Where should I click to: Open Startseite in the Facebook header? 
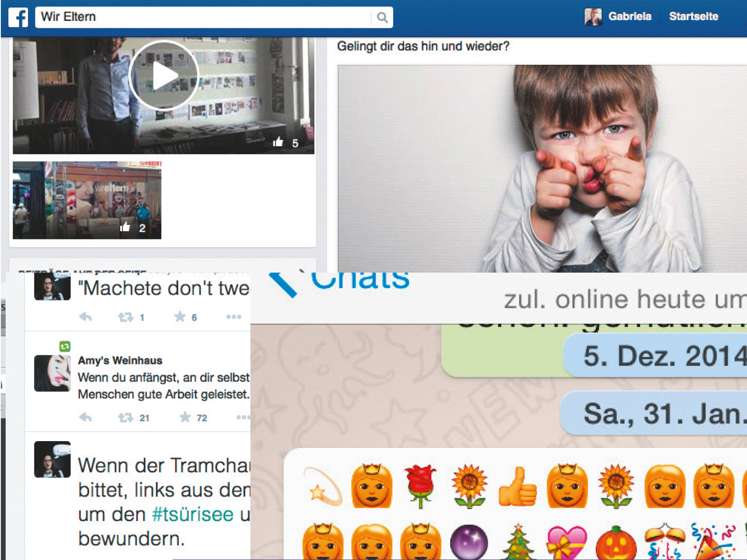[x=693, y=16]
